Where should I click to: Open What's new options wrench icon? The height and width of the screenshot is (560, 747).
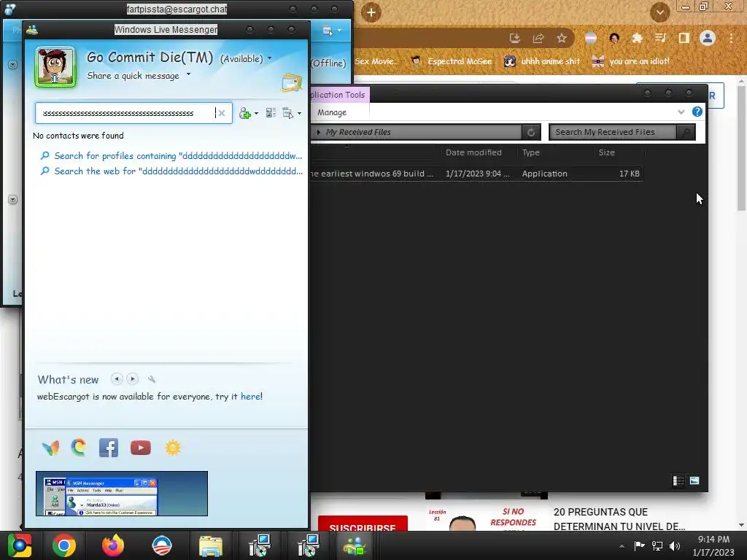[x=152, y=379]
